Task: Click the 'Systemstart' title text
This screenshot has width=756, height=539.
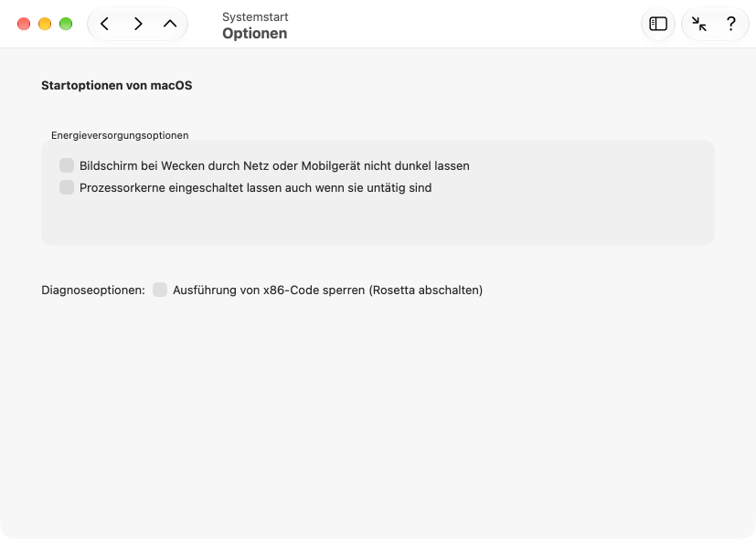Action: click(x=255, y=16)
